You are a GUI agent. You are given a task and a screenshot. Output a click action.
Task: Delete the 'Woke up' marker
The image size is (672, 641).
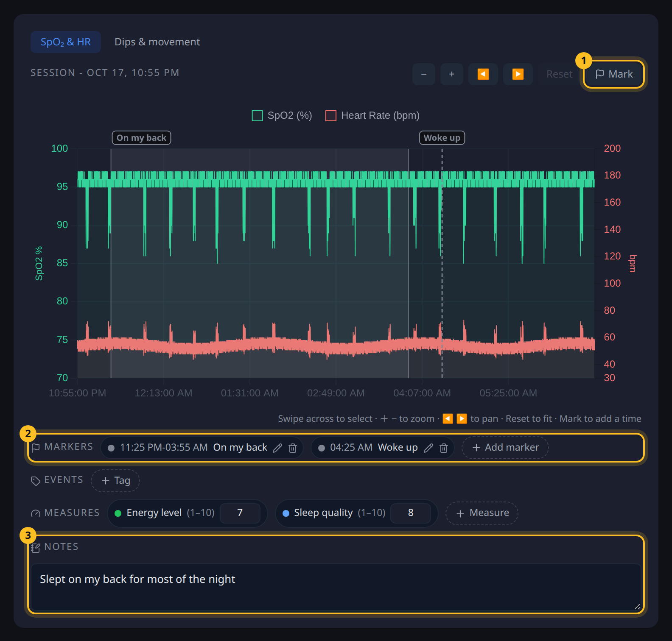[x=444, y=448]
